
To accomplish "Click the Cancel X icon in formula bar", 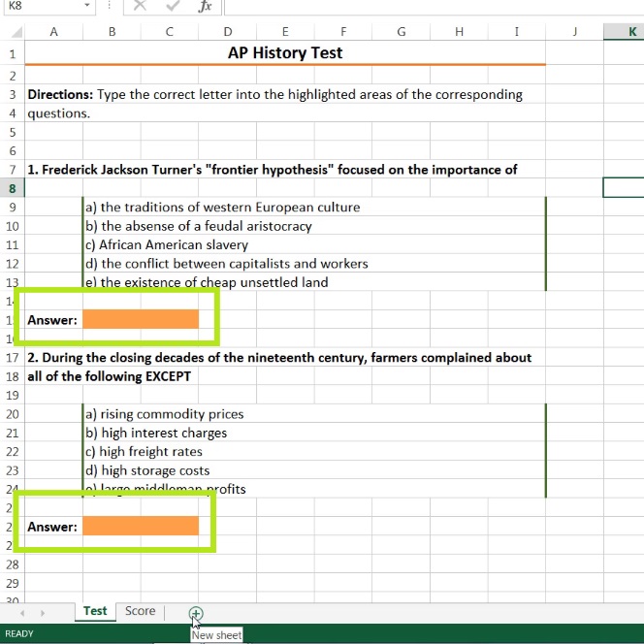I will coord(140,6).
